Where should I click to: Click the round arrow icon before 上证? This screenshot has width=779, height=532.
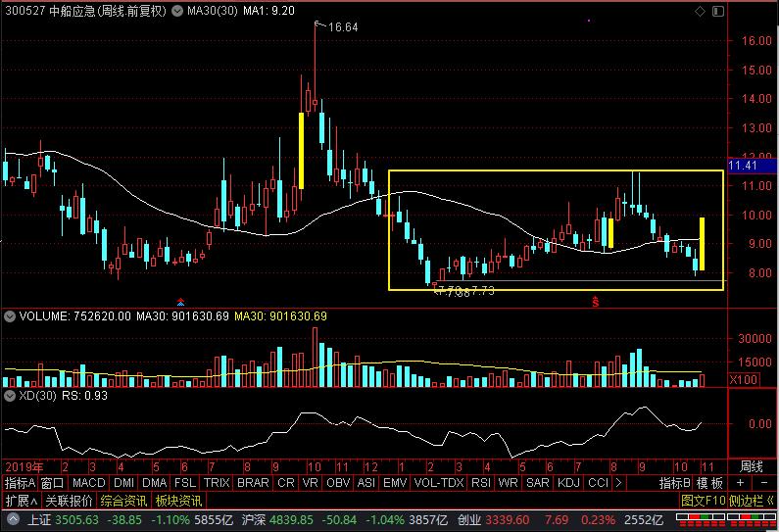[12, 518]
